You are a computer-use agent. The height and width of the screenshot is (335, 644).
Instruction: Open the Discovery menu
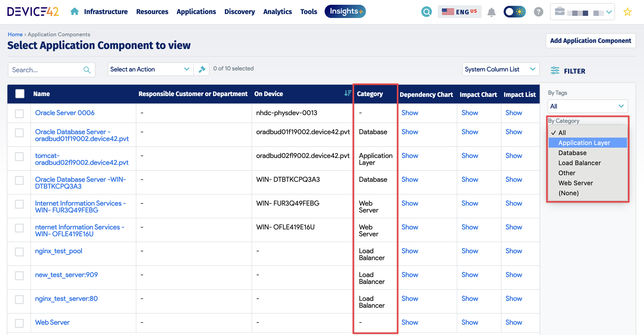(x=239, y=12)
